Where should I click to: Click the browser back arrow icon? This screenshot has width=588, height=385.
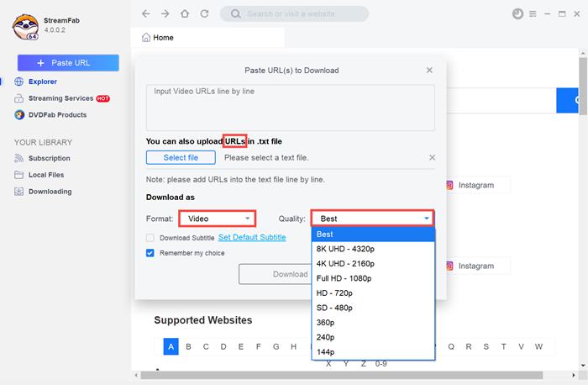point(145,14)
